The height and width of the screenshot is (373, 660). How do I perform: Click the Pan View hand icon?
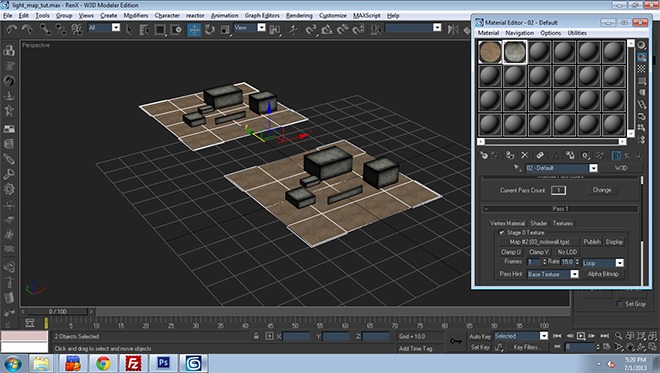630,347
